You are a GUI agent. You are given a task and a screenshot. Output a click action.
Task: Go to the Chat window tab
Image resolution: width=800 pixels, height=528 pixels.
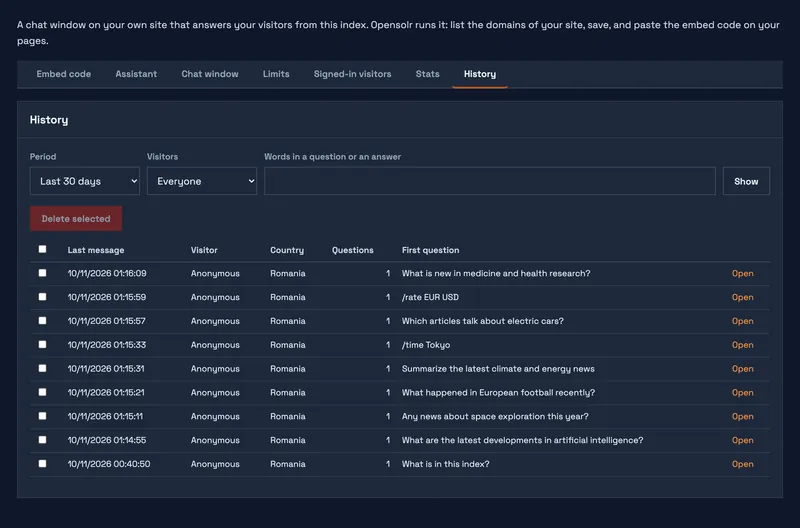click(x=210, y=74)
